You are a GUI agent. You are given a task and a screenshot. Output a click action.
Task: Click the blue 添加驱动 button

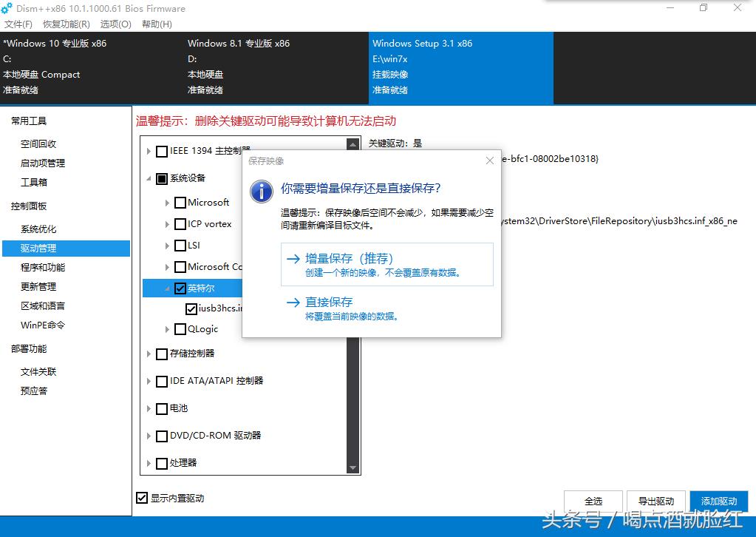coord(718,501)
